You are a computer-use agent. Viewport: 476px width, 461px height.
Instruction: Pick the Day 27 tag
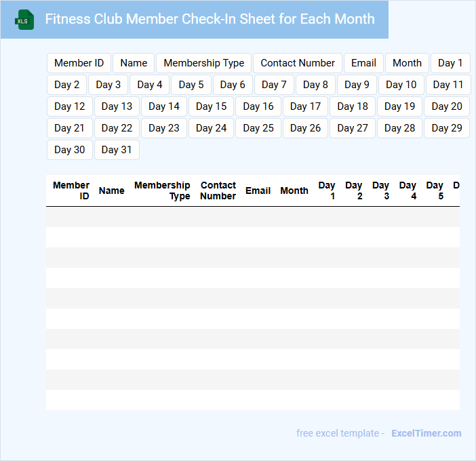tap(353, 128)
